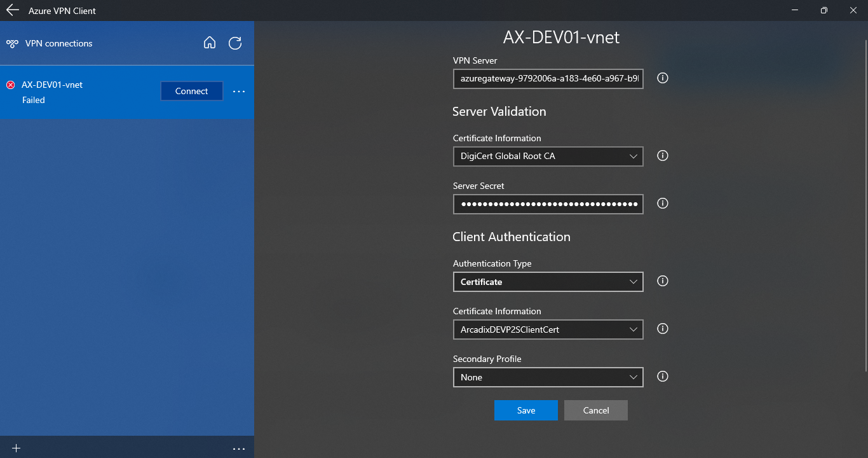
Task: Open the ellipsis menu at sidebar bottom
Action: pyautogui.click(x=238, y=448)
